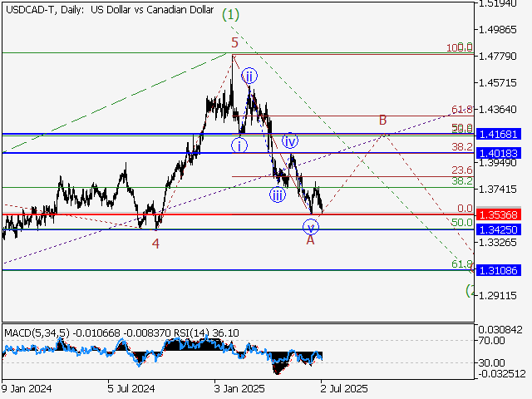Click the 1.41681 blue price tag
The width and height of the screenshot is (532, 399).
click(499, 133)
